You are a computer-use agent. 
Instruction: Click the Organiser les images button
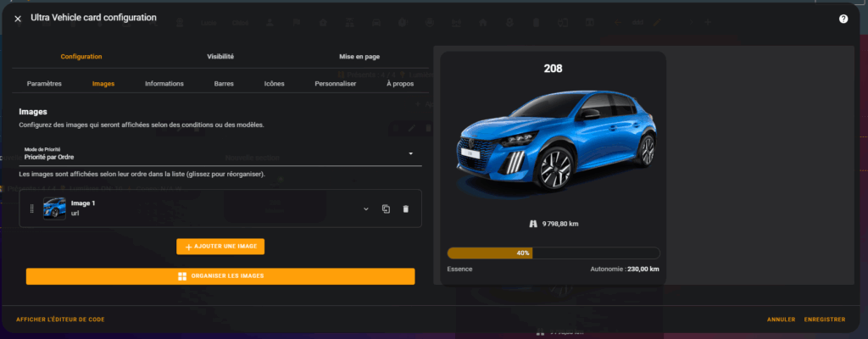[220, 276]
